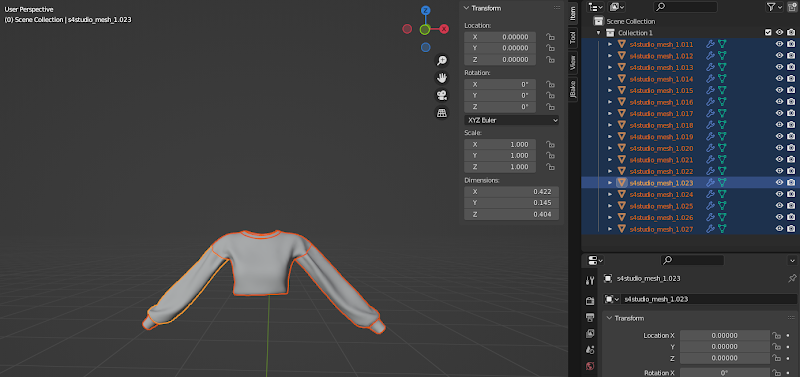Click the object icon beside s4studio_mesh_1.023 header
This screenshot has width=800, height=377.
[608, 279]
